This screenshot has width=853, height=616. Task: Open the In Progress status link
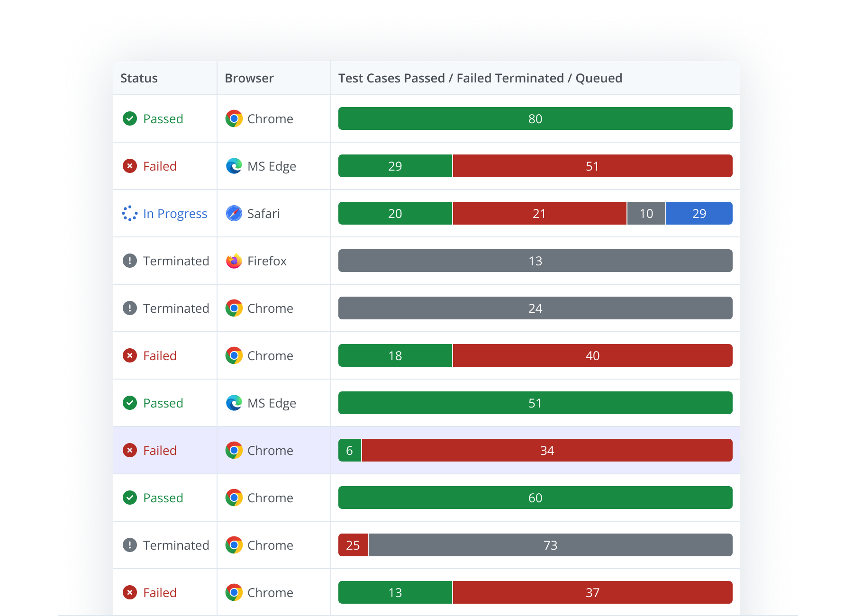coord(175,214)
